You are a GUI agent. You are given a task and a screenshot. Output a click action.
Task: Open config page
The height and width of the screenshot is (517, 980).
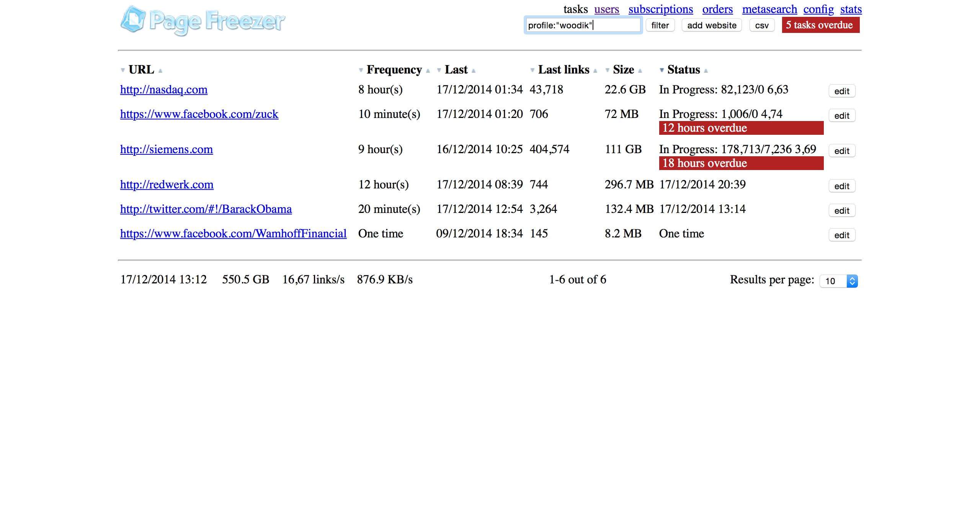(818, 9)
